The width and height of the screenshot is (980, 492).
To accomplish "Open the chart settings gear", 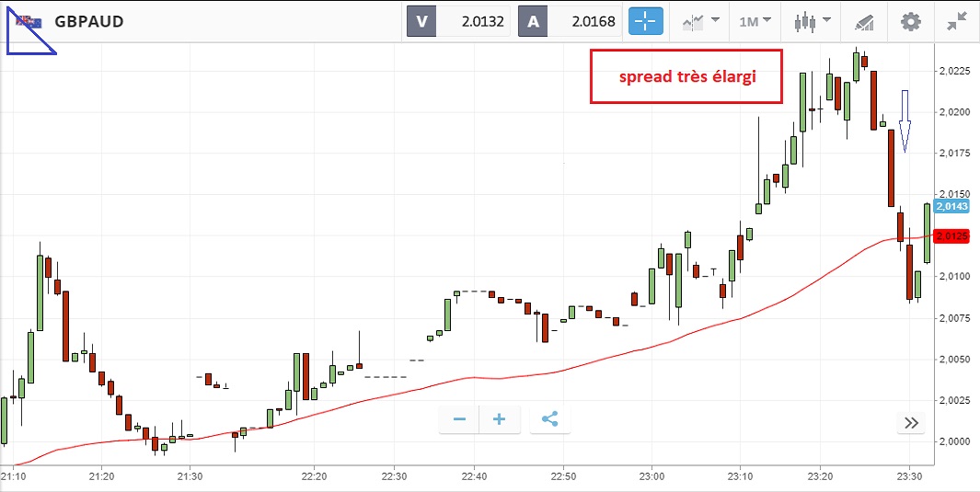I will point(910,21).
